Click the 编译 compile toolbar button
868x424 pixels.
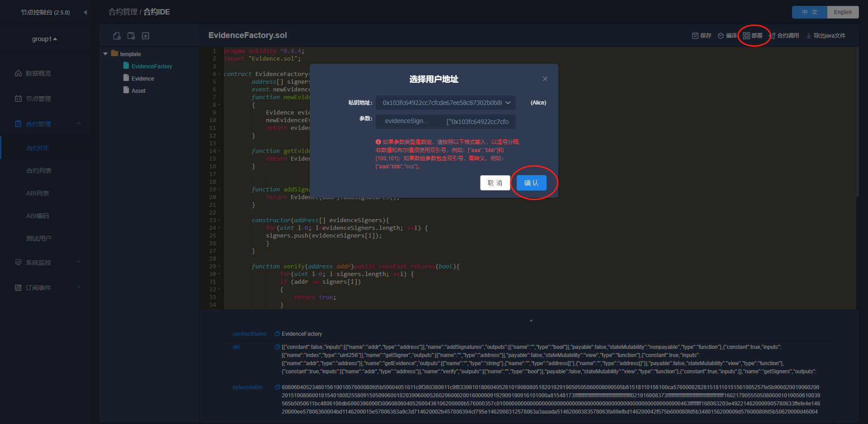[727, 36]
